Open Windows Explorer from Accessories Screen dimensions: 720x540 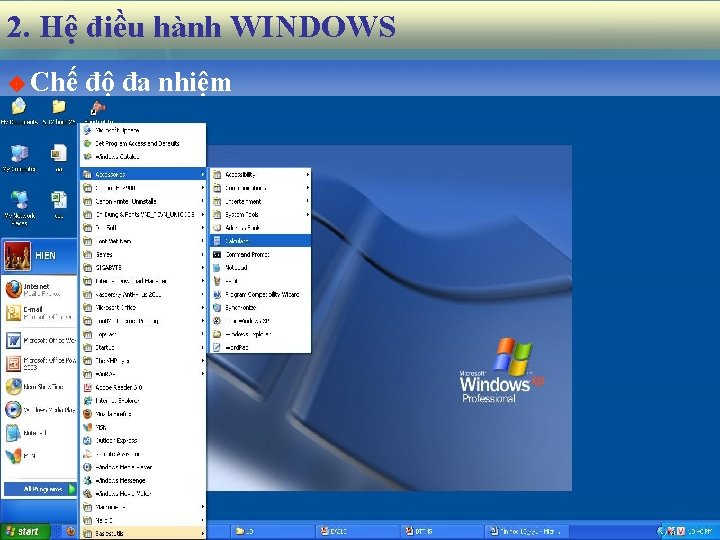click(x=260, y=334)
